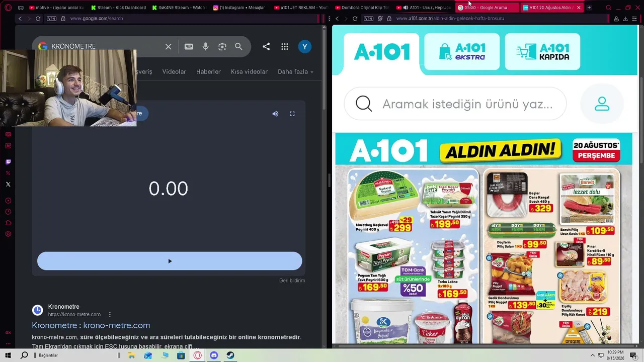Switch to the Haberler results tab
The image size is (644, 362).
tap(208, 71)
